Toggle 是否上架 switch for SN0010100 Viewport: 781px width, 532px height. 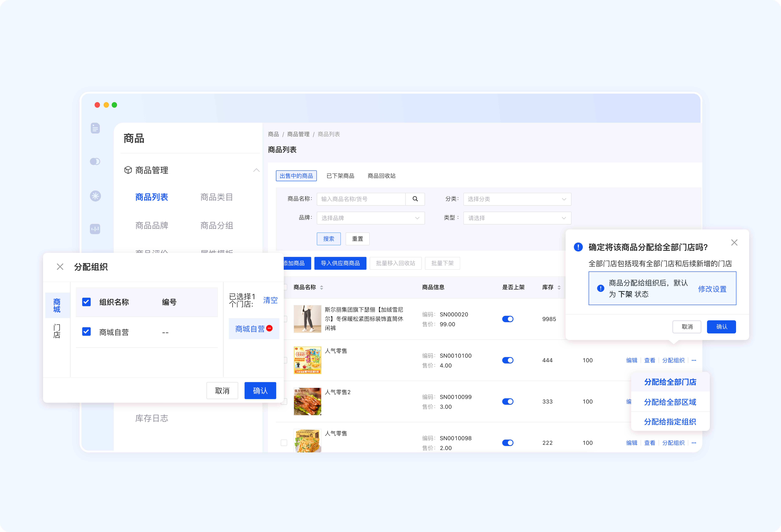(508, 360)
